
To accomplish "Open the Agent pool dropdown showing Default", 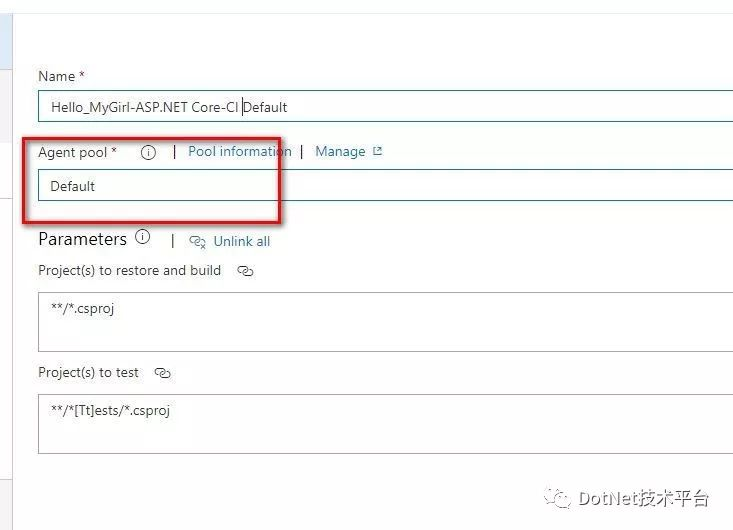I will coord(385,186).
